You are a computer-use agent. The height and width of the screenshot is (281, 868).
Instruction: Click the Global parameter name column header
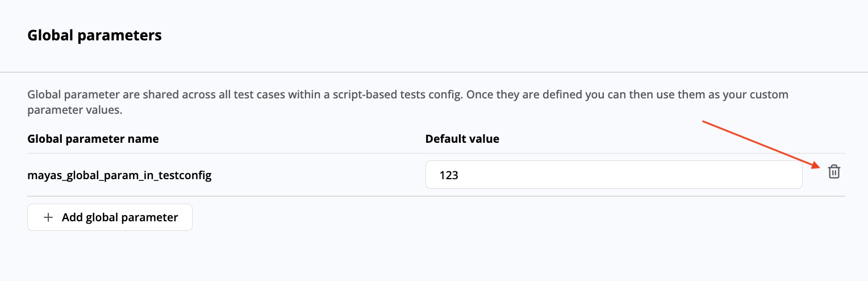(x=93, y=139)
